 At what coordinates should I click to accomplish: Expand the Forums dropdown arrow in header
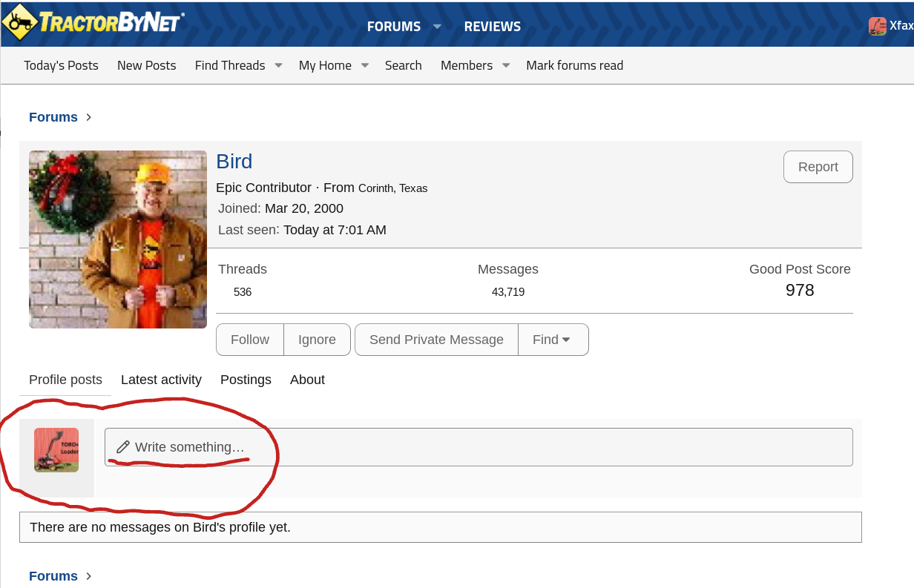(x=437, y=27)
